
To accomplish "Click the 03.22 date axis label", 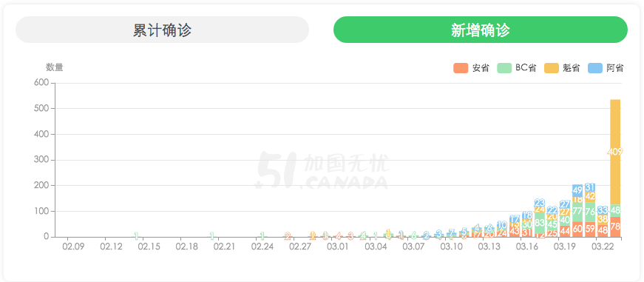I will click(603, 246).
